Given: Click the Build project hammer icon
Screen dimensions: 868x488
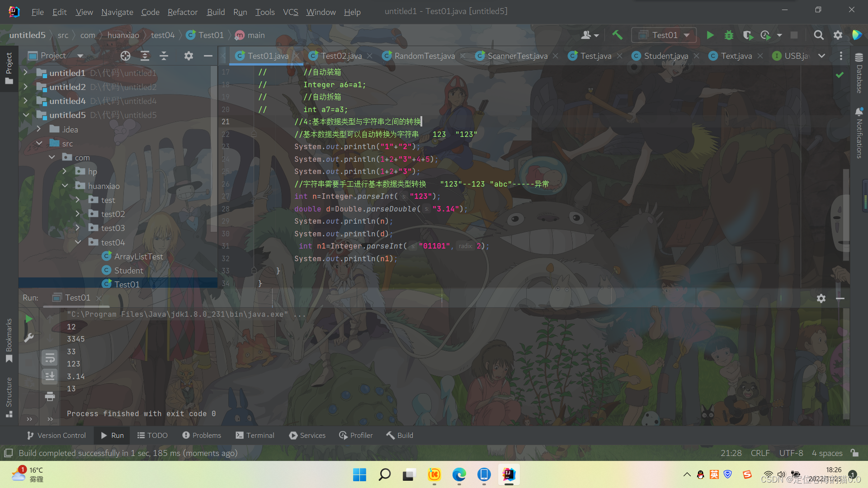Looking at the screenshot, I should click(617, 35).
